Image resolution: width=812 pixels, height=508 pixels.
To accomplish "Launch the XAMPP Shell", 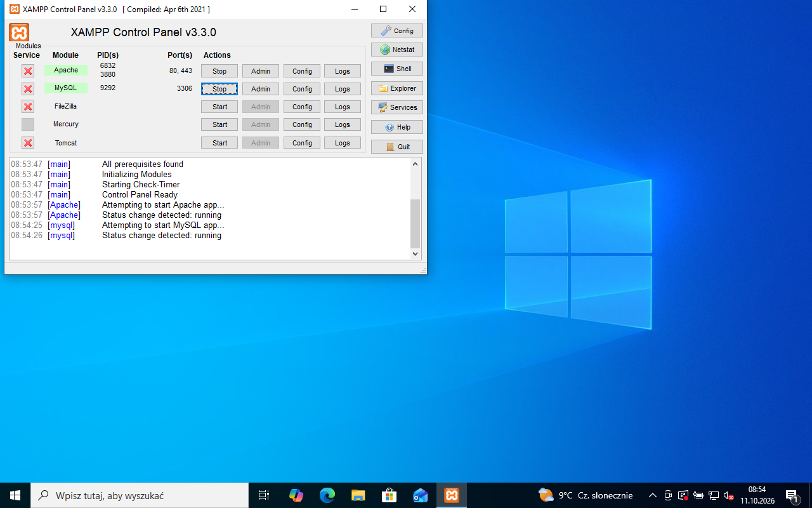I will (397, 69).
